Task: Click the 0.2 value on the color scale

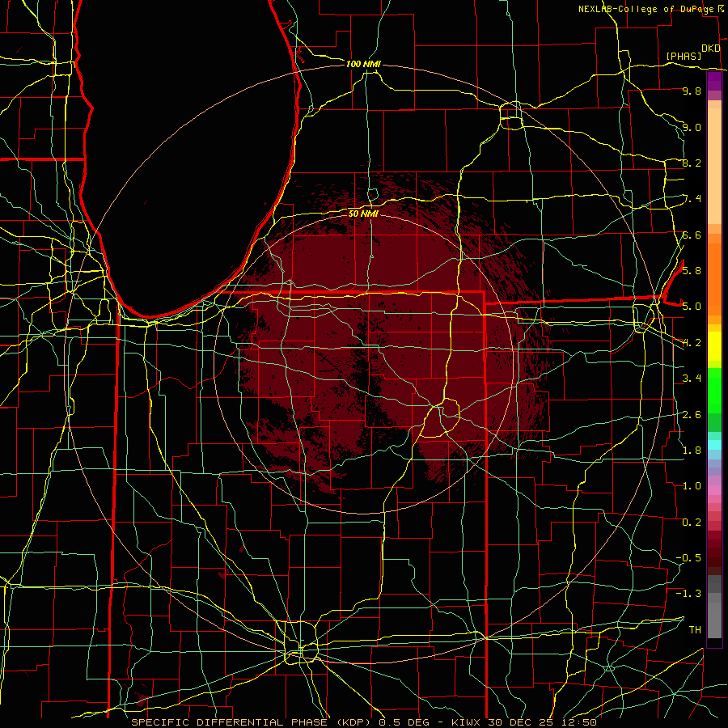Action: click(692, 522)
